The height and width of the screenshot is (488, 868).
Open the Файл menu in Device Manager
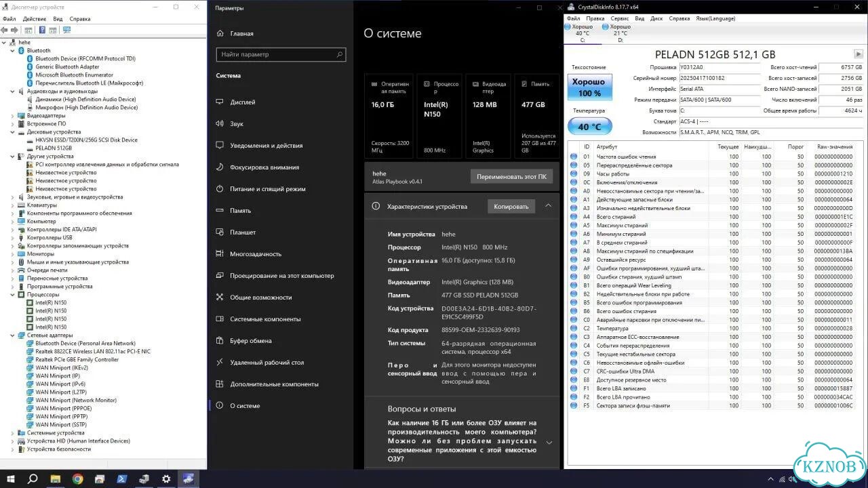coord(9,19)
